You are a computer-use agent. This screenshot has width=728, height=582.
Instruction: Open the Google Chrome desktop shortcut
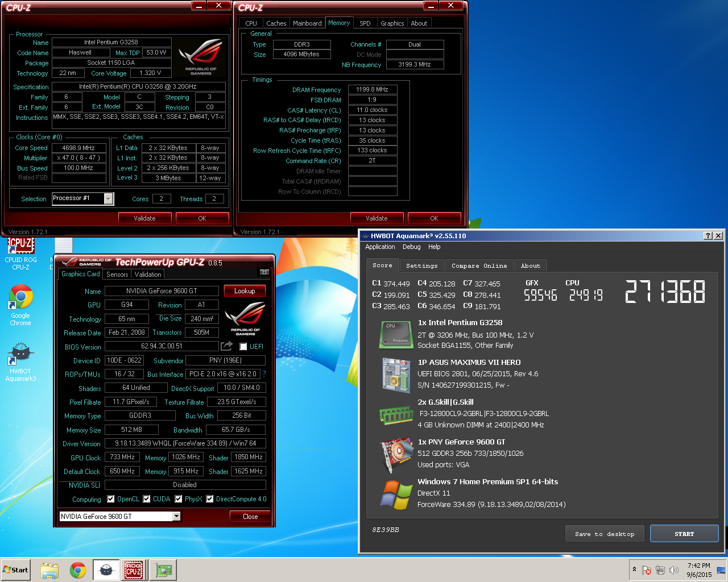(x=20, y=305)
